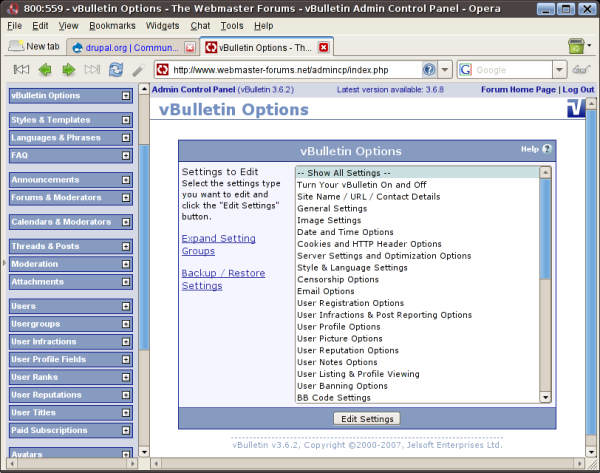Expand the FAQ sidebar group

126,156
